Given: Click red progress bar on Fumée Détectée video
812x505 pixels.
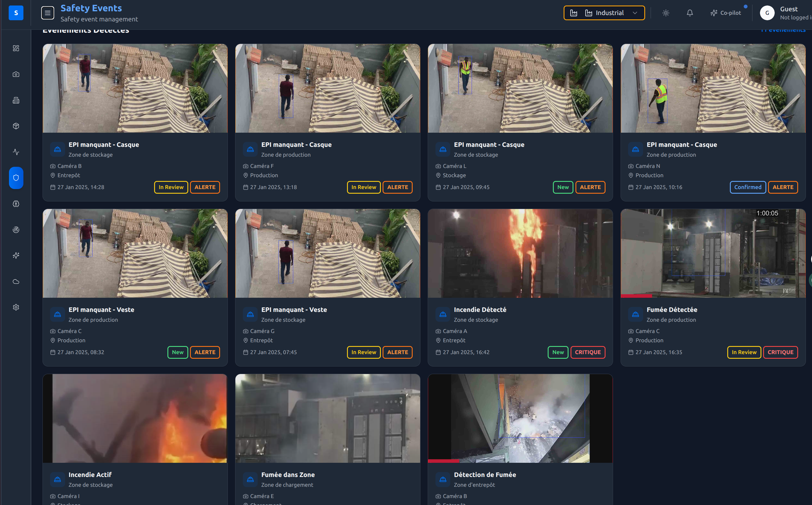Looking at the screenshot, I should click(636, 296).
